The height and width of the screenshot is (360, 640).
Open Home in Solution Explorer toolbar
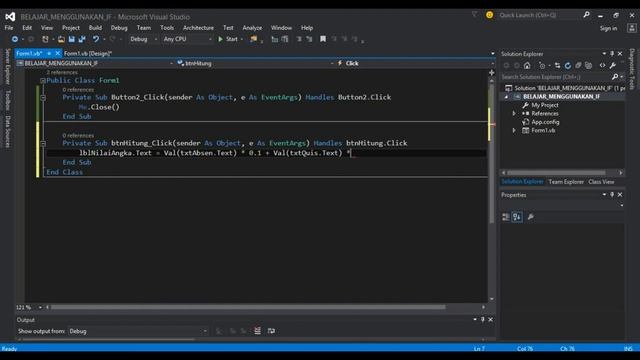pos(527,65)
